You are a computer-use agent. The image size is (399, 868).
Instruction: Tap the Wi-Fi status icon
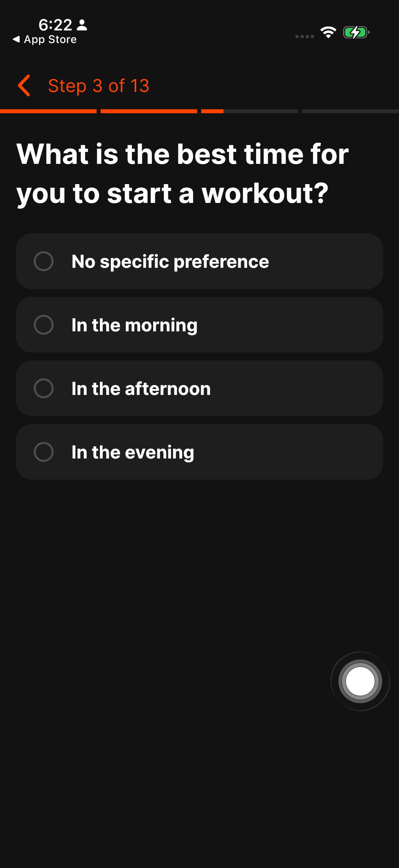tap(328, 32)
